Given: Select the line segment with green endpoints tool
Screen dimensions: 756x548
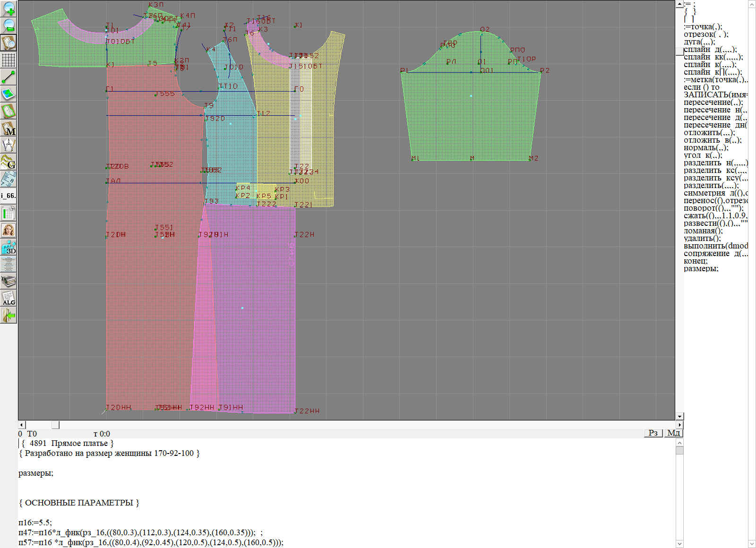Looking at the screenshot, I should tap(9, 77).
